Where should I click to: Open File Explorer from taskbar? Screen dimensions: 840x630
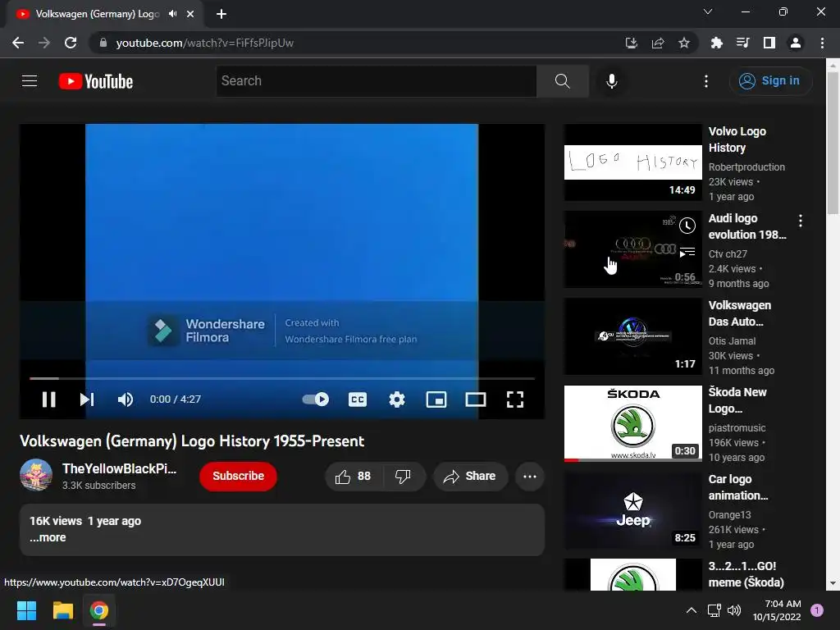click(62, 610)
